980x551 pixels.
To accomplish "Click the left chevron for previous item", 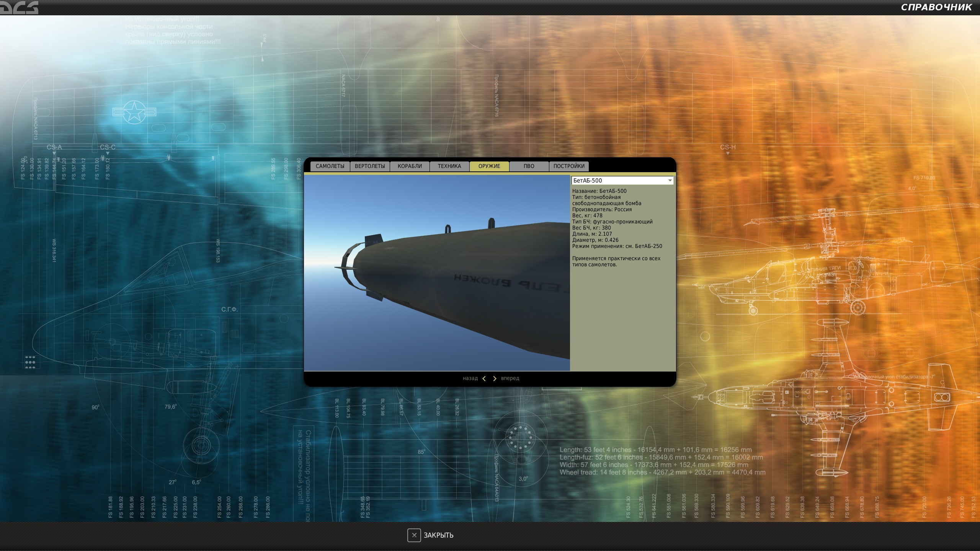I will click(x=484, y=378).
